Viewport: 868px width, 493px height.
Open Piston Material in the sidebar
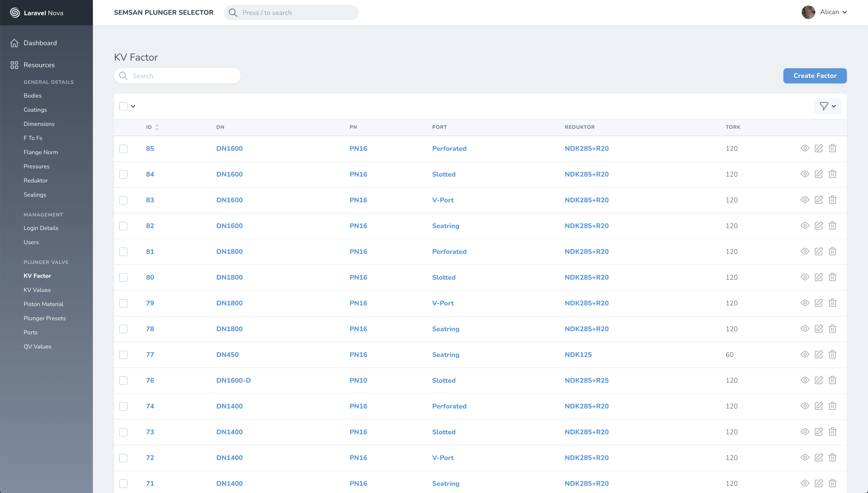[43, 304]
